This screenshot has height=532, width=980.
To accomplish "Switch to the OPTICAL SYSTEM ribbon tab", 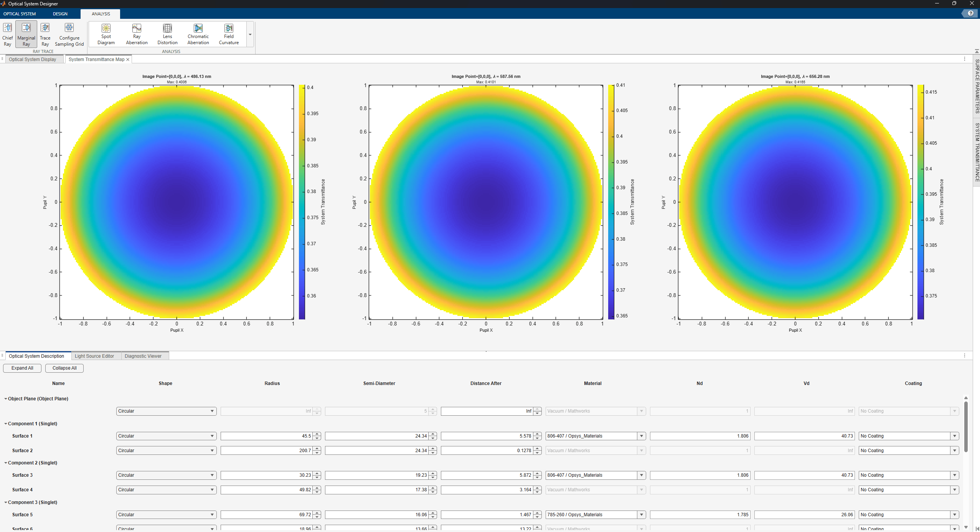I will click(x=20, y=14).
